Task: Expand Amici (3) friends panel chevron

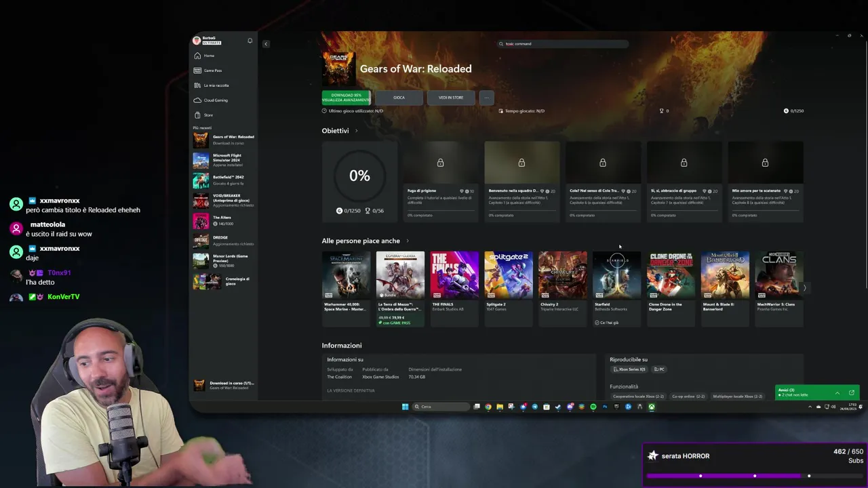Action: point(837,392)
